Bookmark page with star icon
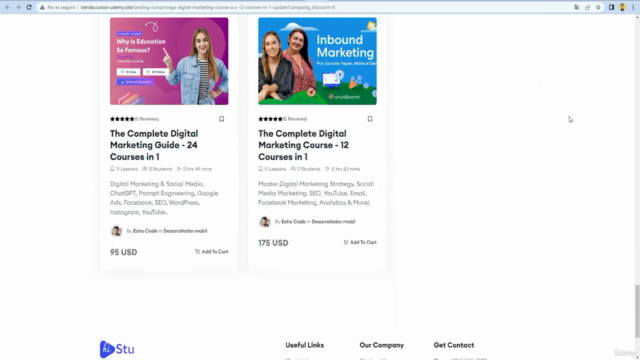This screenshot has height=360, width=640. pos(598,7)
